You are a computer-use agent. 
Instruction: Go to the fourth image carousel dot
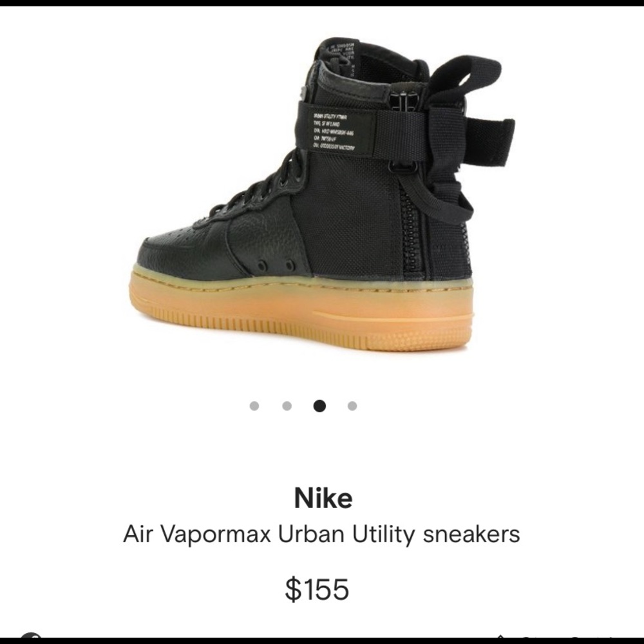click(x=352, y=406)
